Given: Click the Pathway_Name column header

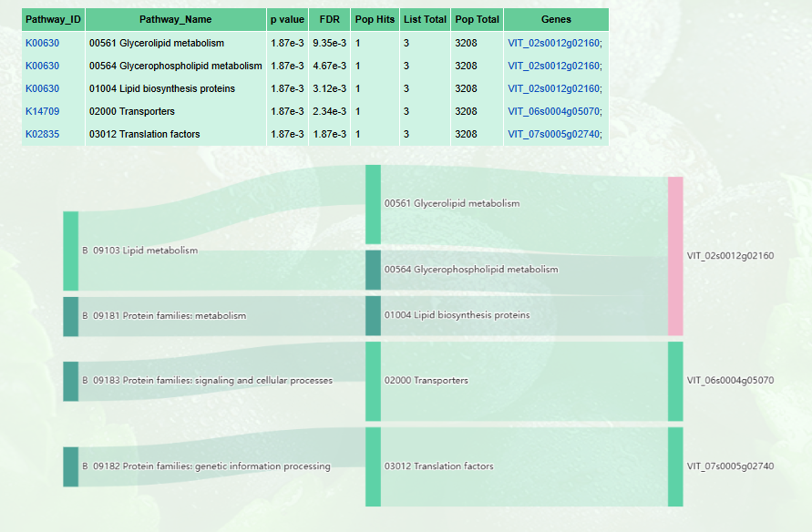Looking at the screenshot, I should pyautogui.click(x=175, y=19).
